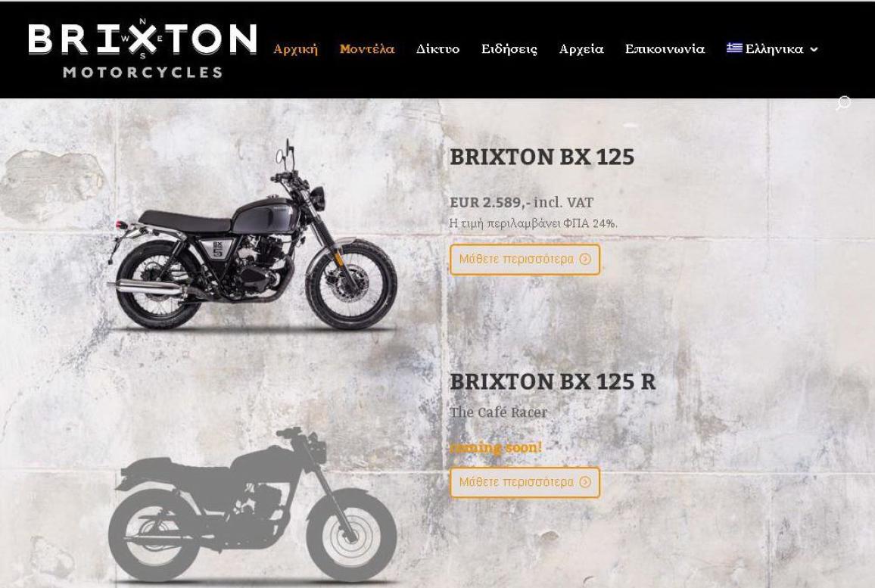The width and height of the screenshot is (875, 588).
Task: Click arrow icon in BX 125 button
Action: coord(585,259)
